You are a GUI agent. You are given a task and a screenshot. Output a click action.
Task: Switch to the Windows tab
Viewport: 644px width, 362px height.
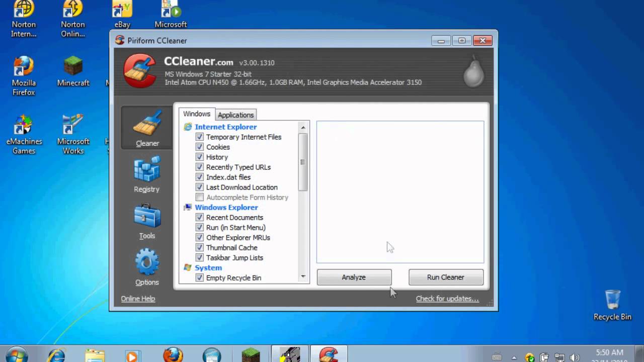[x=197, y=114]
